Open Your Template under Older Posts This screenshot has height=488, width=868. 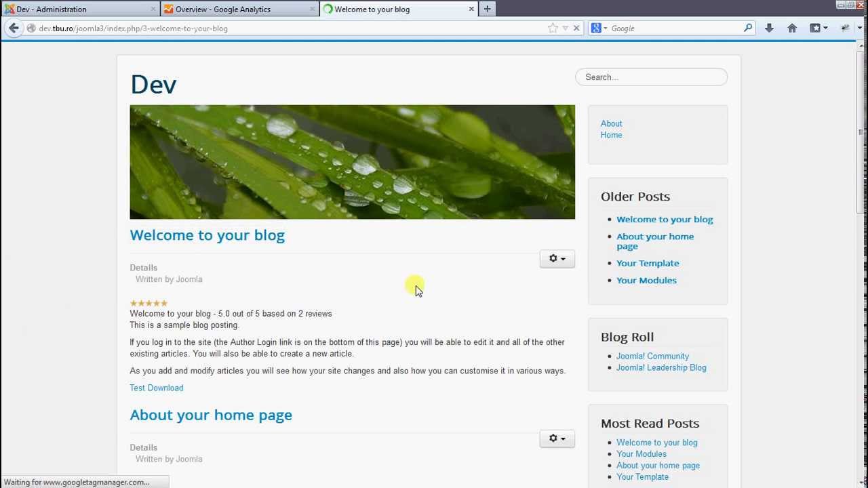[648, 263]
